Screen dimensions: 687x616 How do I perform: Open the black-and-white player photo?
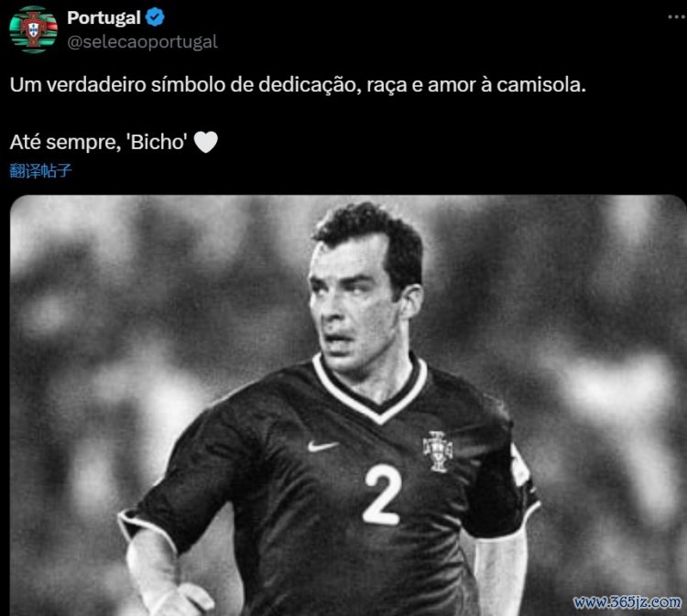pos(347,405)
